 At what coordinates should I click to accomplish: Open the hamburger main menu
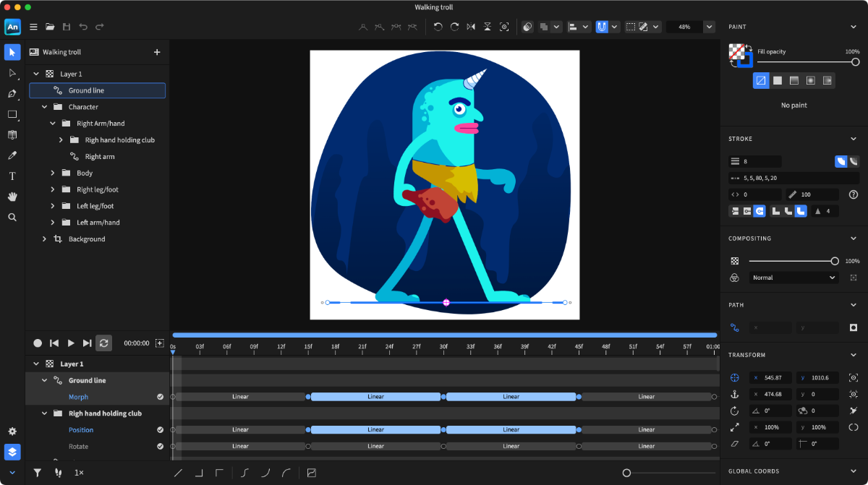point(33,27)
